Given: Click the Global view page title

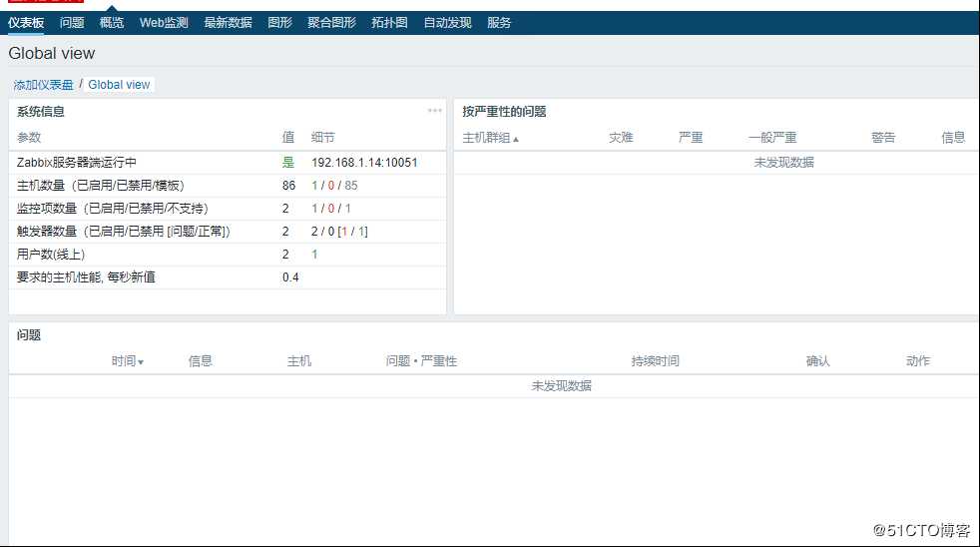Looking at the screenshot, I should [x=52, y=54].
